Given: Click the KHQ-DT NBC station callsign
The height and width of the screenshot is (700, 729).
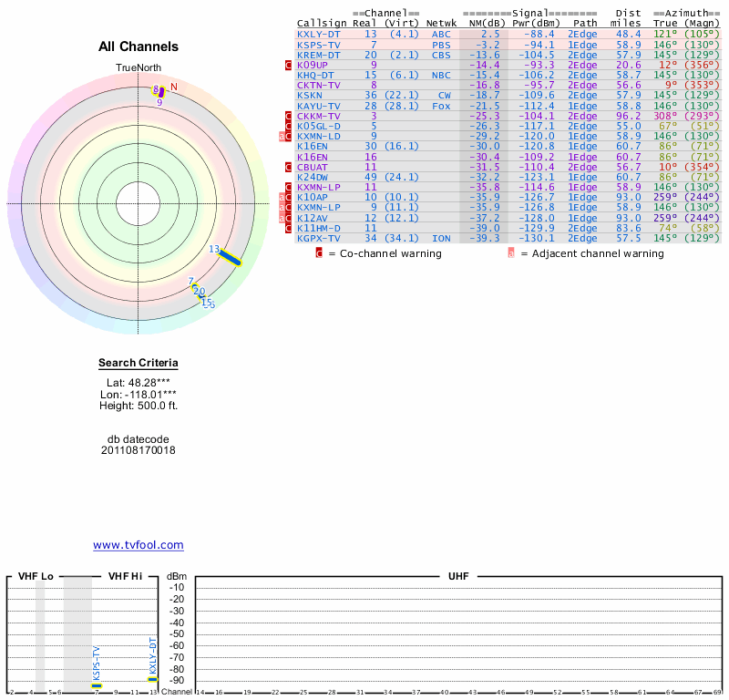Looking at the screenshot, I should pos(314,75).
